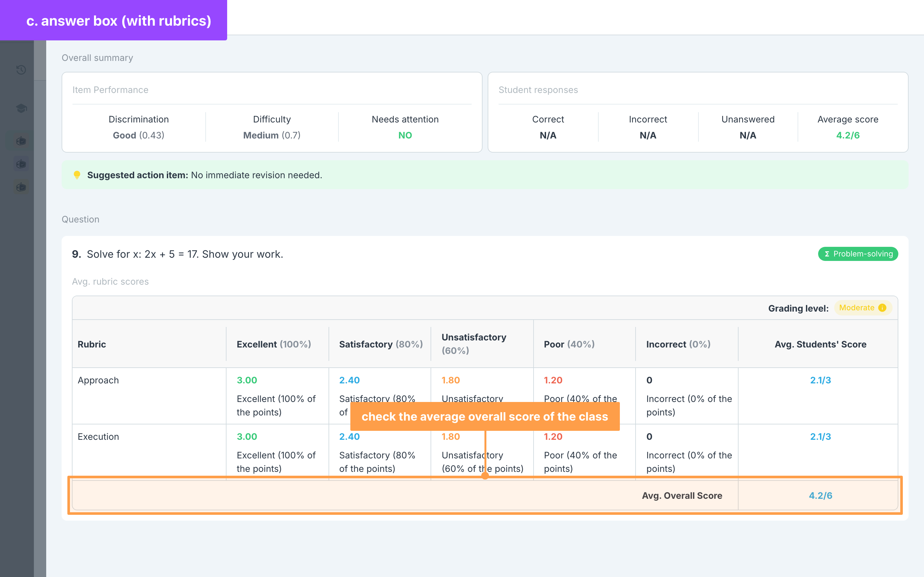Click the info icon beside Moderate
924x577 pixels.
click(x=882, y=308)
